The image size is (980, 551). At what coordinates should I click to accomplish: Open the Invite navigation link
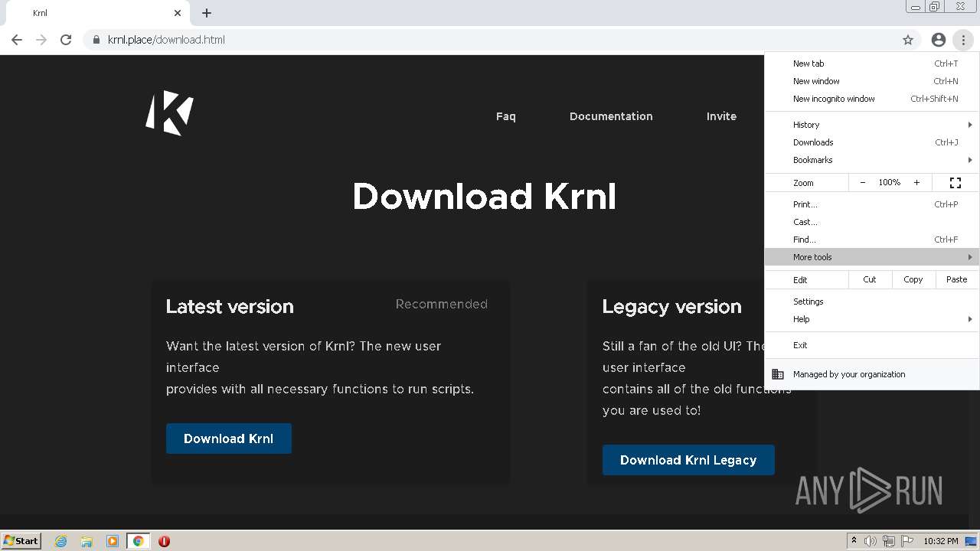721,116
